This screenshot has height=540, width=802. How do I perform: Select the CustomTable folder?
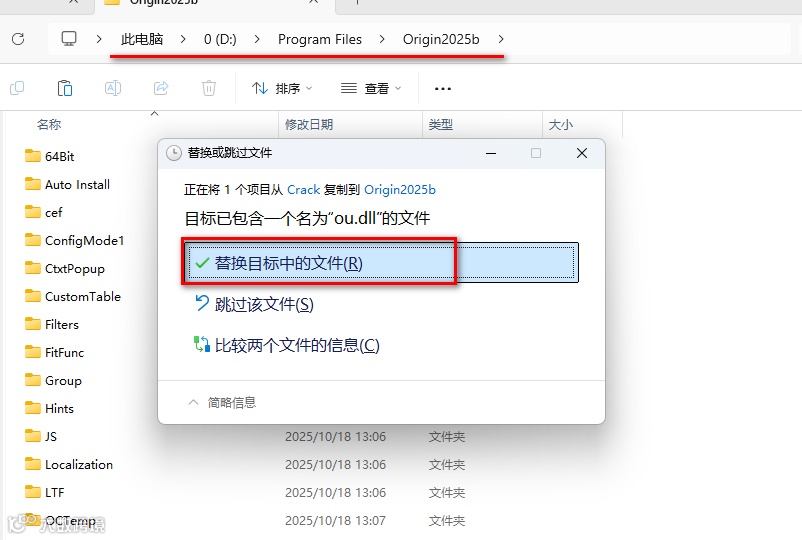[x=83, y=297]
